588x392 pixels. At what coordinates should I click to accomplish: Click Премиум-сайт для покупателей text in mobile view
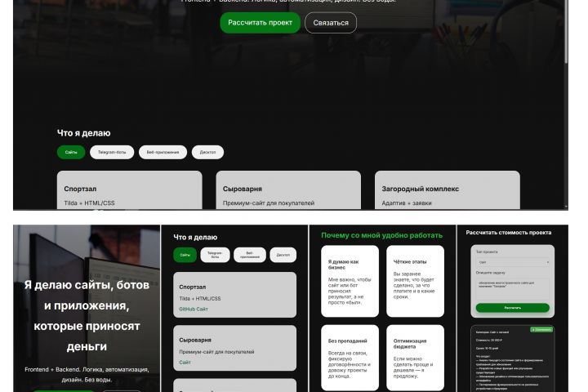[x=216, y=352]
